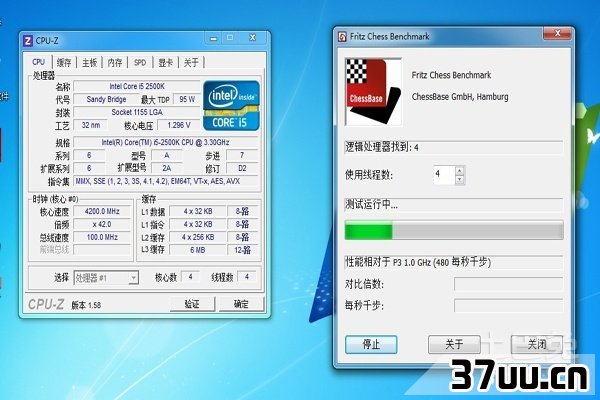Screen dimensions: 600x400
Task: Minimize the CPU-Z window
Action: pyautogui.click(x=214, y=38)
